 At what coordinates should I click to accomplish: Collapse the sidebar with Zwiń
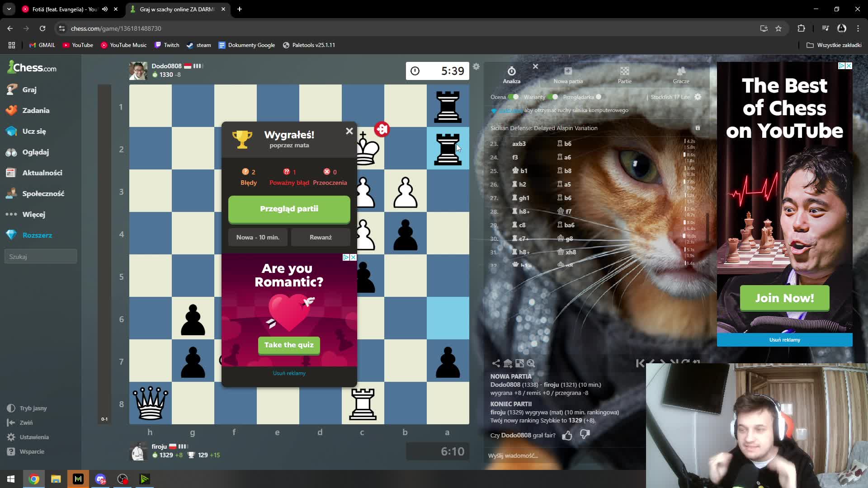coord(20,422)
